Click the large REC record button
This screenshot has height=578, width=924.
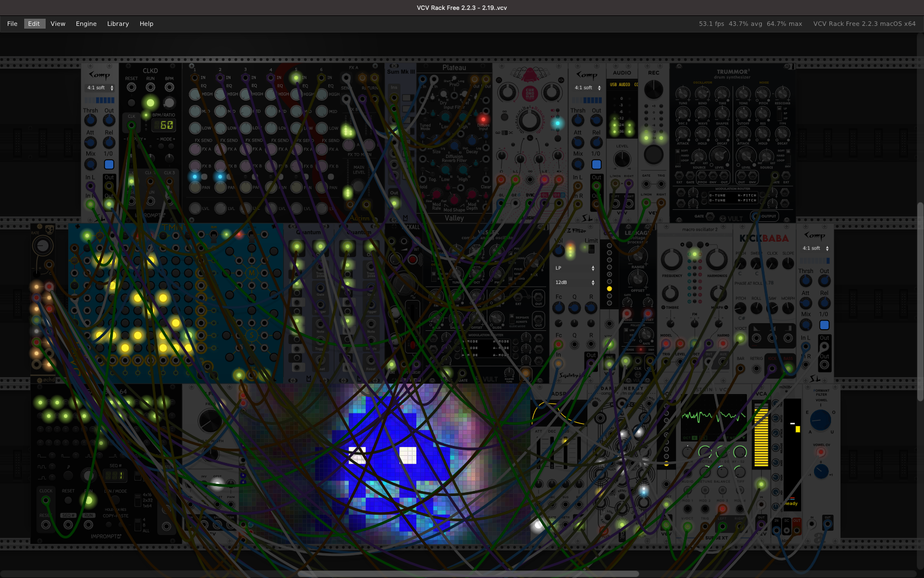click(653, 155)
